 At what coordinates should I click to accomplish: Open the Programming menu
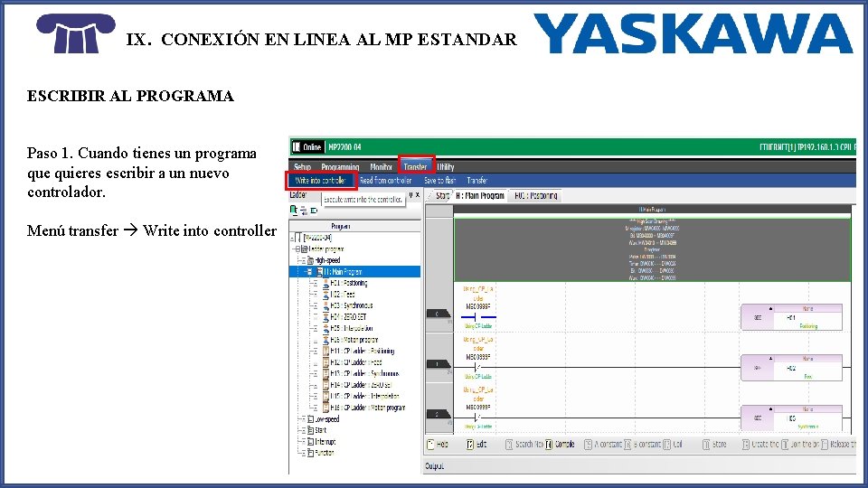click(340, 166)
